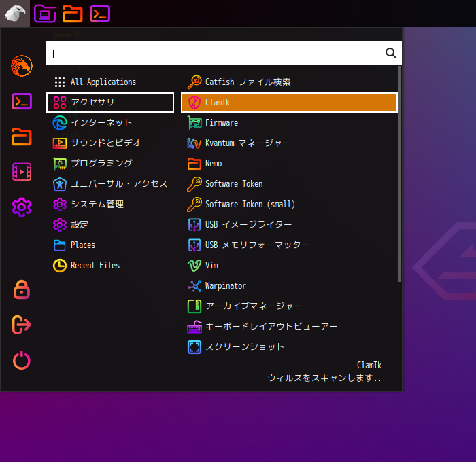Click the Catfish magnifier icon
The height and width of the screenshot is (462, 476).
[x=194, y=82]
